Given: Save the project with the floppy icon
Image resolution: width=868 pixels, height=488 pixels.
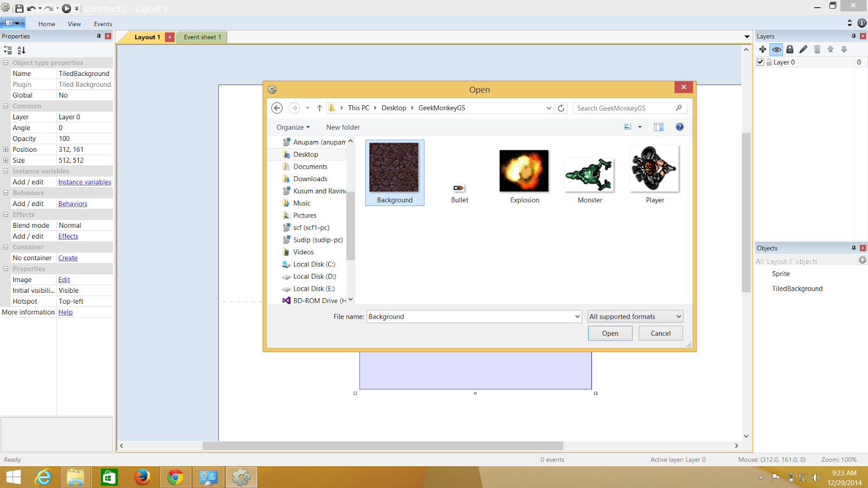Looking at the screenshot, I should [x=20, y=8].
